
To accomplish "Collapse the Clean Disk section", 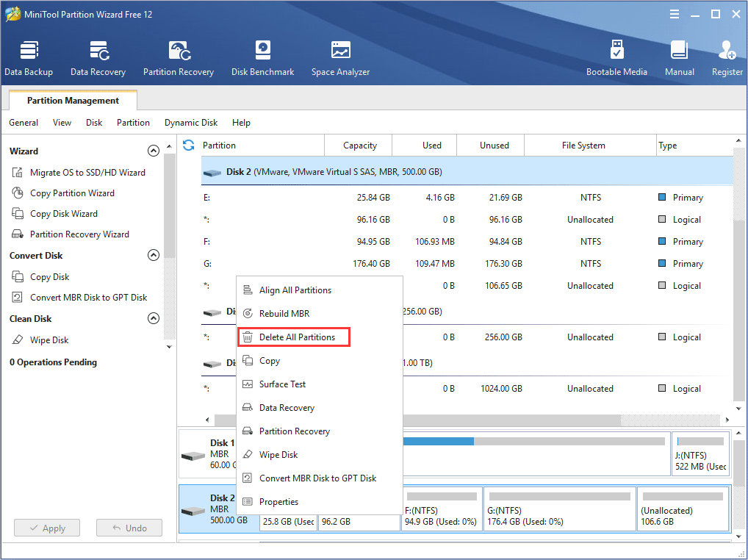I will pos(153,318).
